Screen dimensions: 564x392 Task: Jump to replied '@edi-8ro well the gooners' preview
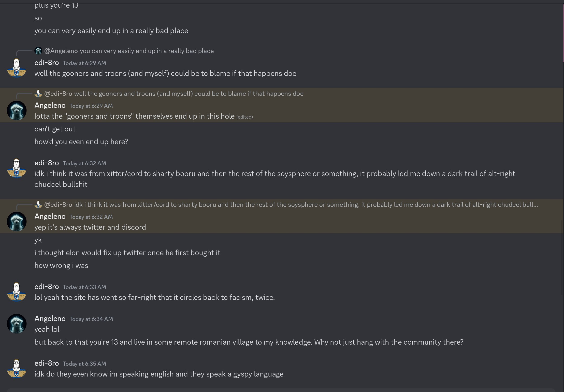pyautogui.click(x=188, y=94)
